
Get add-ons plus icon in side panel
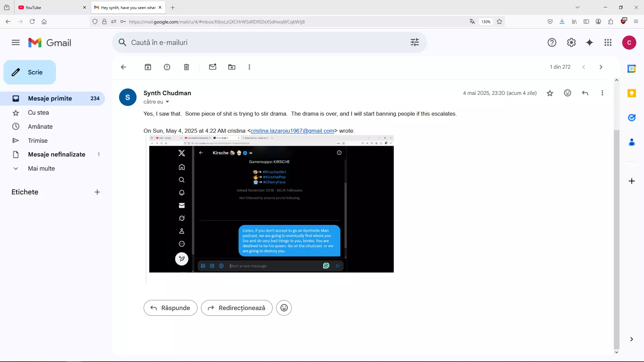632,181
